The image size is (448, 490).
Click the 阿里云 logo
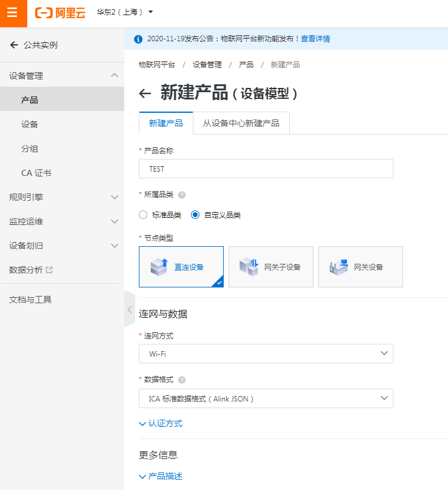click(60, 13)
